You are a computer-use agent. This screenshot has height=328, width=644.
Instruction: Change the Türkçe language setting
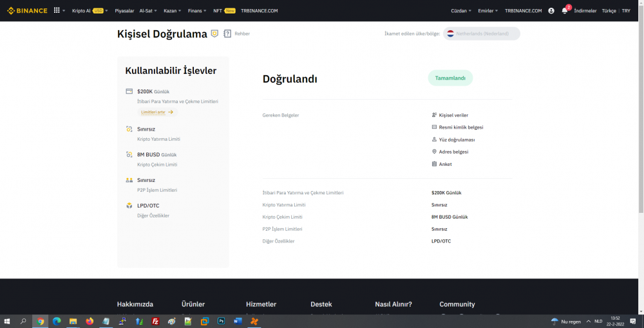(608, 11)
